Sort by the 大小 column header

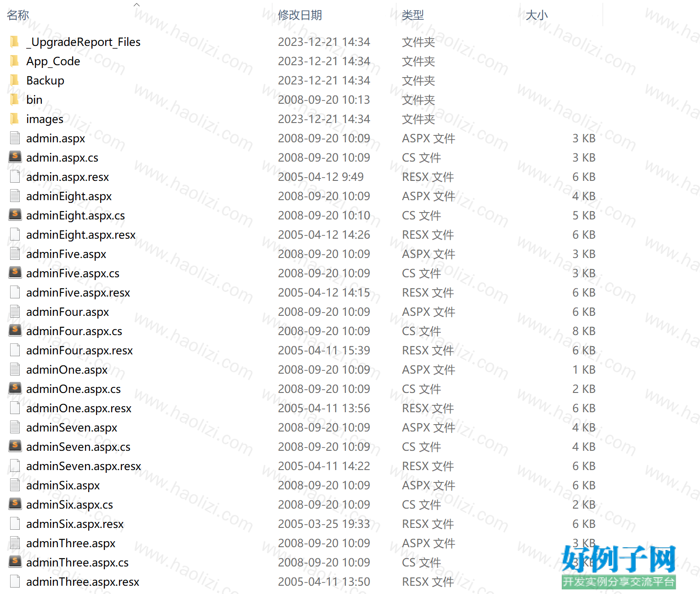(536, 15)
